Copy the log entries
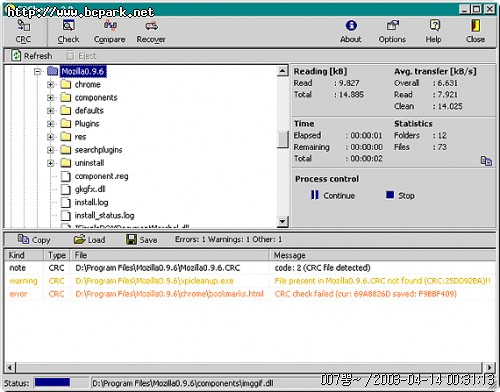 tap(34, 240)
